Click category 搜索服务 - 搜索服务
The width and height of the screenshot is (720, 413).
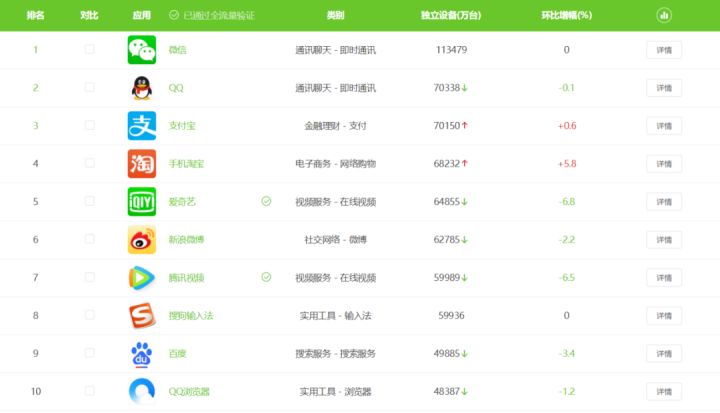[335, 353]
